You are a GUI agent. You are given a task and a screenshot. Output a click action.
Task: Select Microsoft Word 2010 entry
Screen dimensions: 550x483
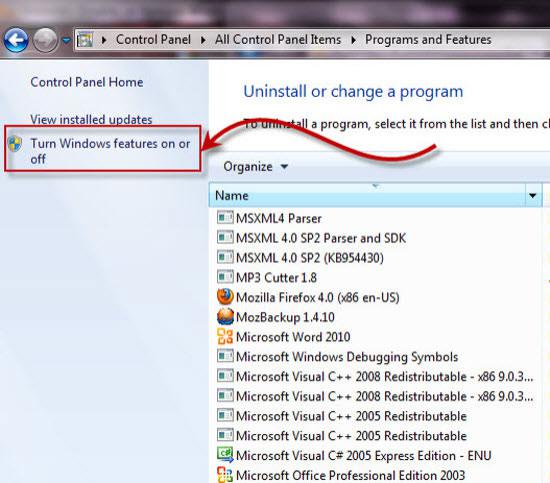coord(293,337)
